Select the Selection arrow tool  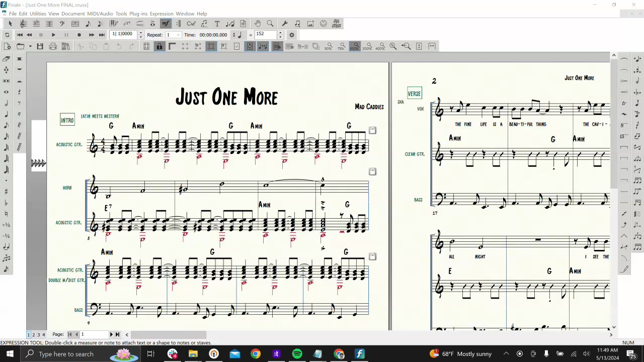tap(10, 24)
